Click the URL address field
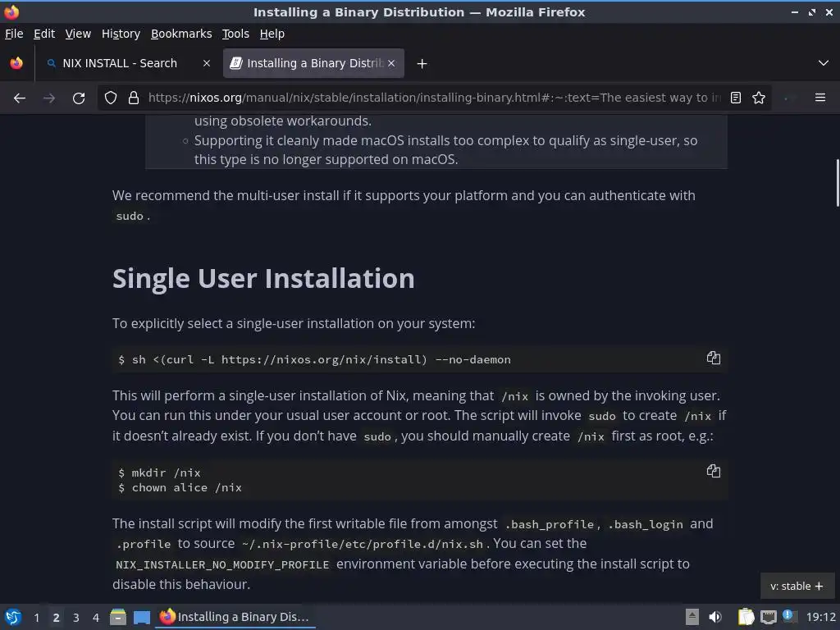The height and width of the screenshot is (630, 840). pos(434,98)
